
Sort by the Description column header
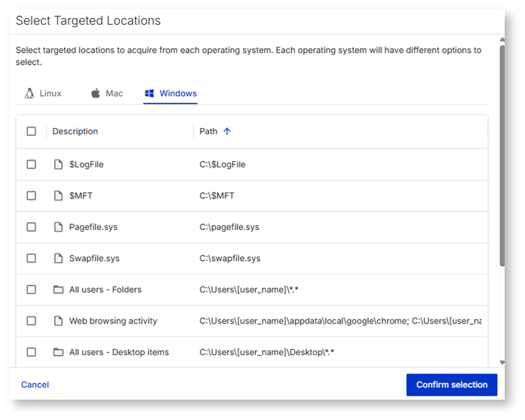coord(75,131)
